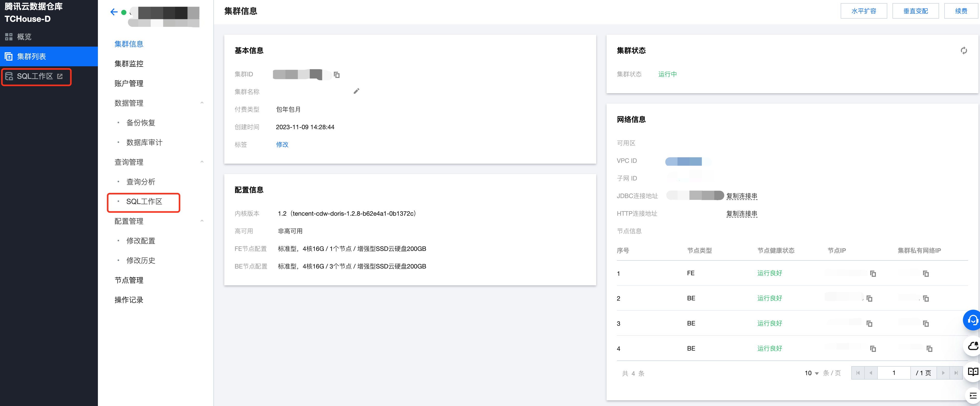
Task: Collapse the 配置管理 menu section
Action: click(x=202, y=221)
